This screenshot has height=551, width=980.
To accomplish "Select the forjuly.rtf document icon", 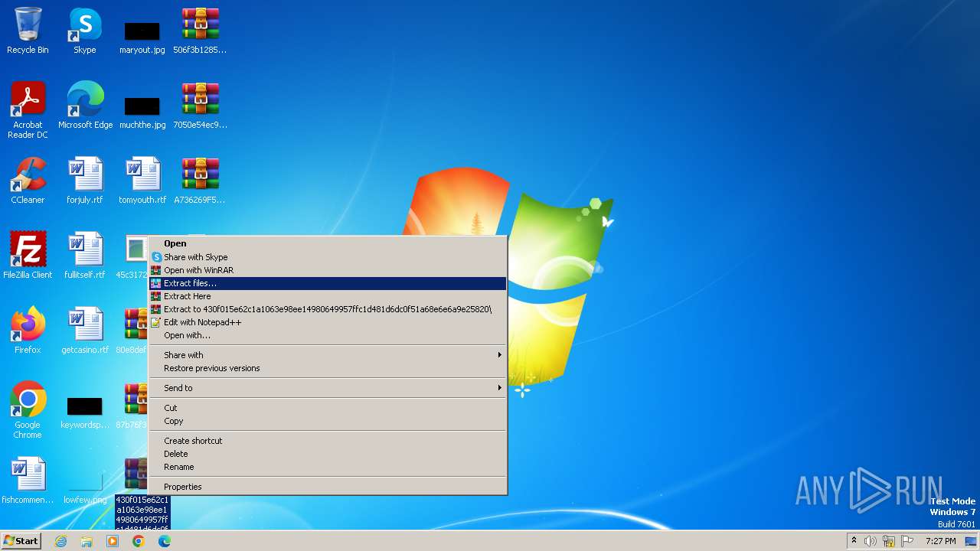I will [85, 181].
